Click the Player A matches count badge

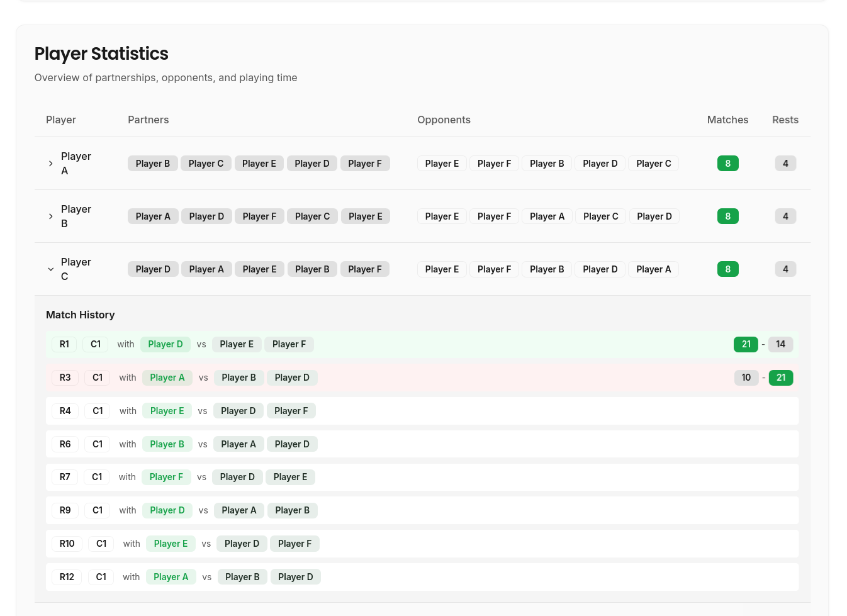click(x=727, y=164)
